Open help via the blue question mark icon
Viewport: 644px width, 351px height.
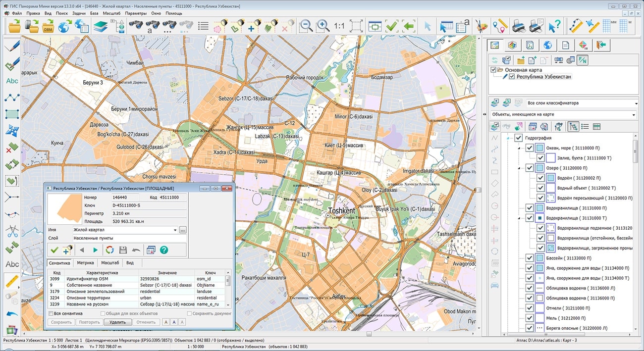tap(163, 250)
